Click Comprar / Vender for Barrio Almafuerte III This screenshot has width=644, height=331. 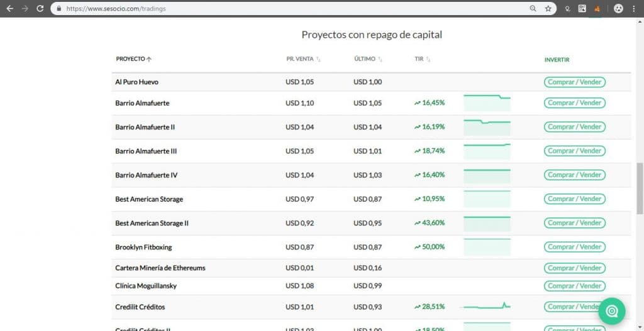(575, 151)
